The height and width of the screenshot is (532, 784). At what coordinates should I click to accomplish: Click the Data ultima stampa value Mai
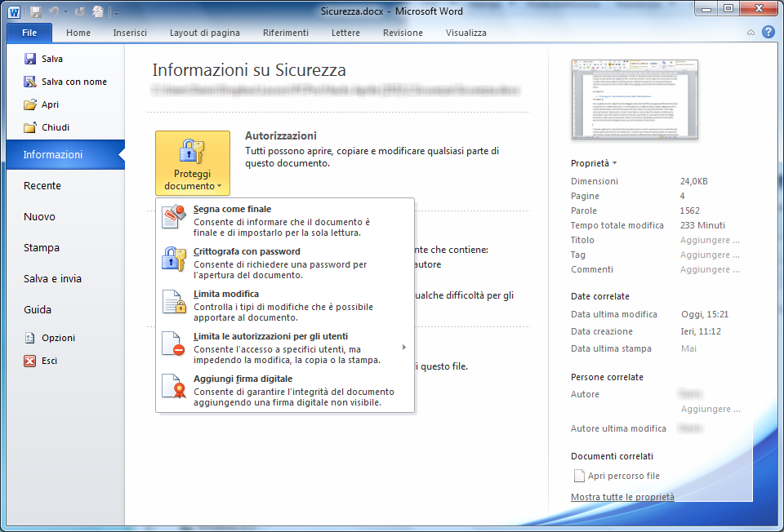coord(688,348)
